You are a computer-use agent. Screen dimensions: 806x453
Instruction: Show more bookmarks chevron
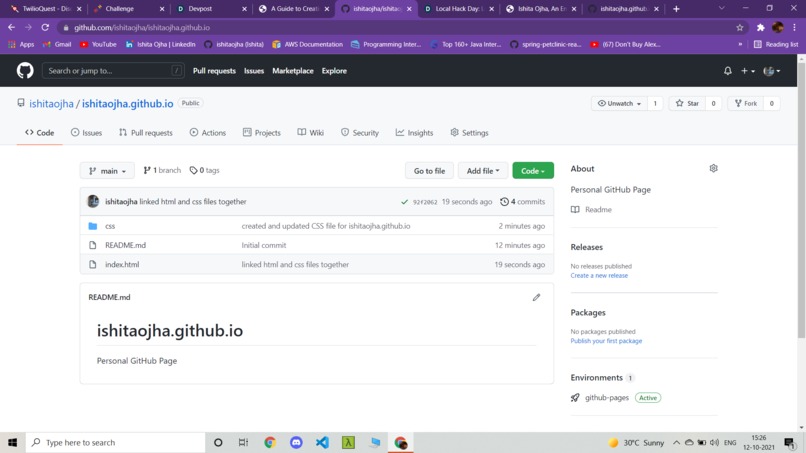(740, 44)
